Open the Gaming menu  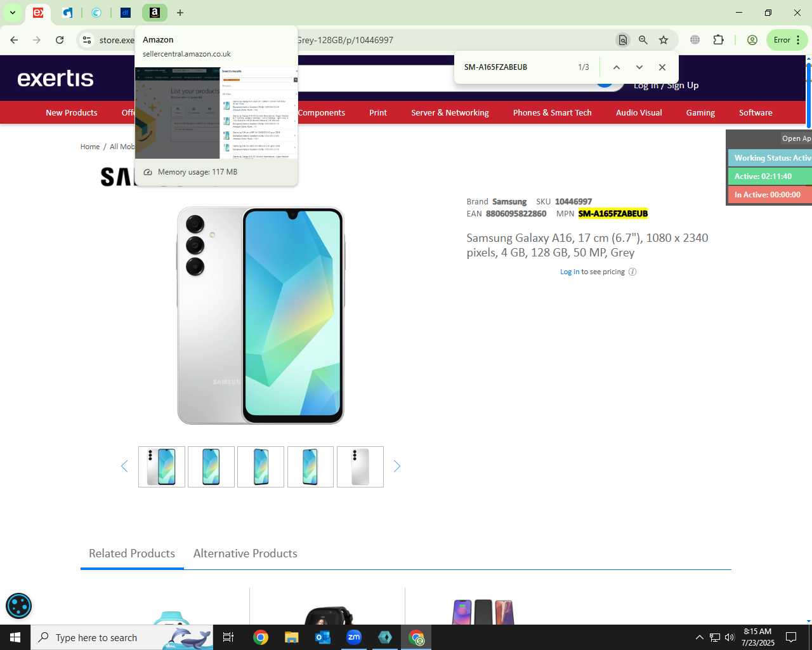[700, 112]
